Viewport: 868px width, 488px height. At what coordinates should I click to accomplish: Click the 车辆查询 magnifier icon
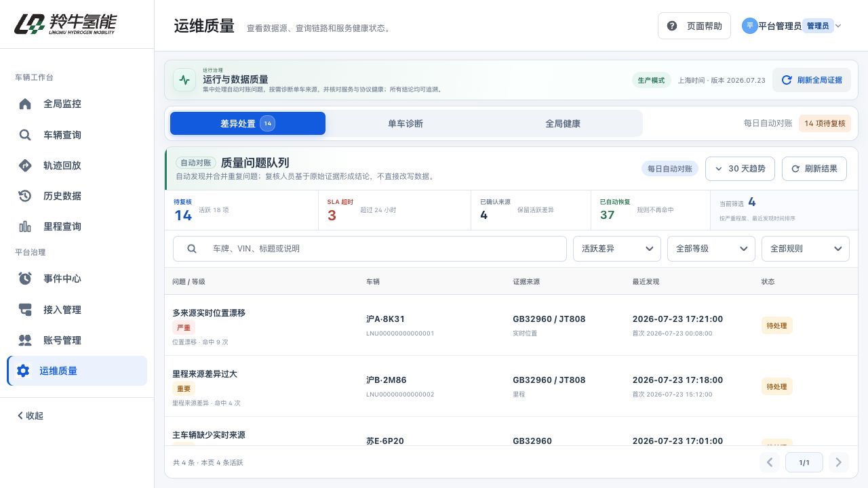pyautogui.click(x=25, y=135)
